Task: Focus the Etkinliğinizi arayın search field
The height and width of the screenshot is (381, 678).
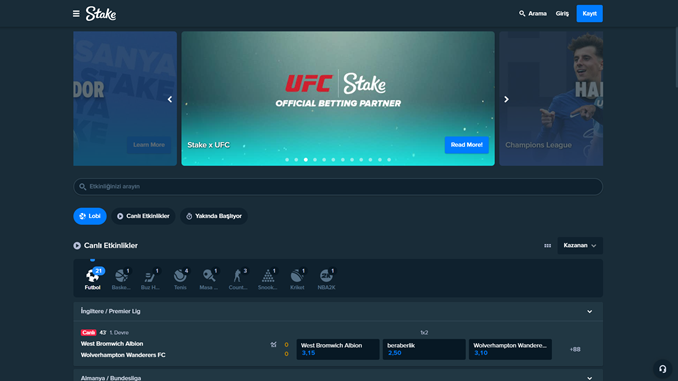Action: (338, 187)
